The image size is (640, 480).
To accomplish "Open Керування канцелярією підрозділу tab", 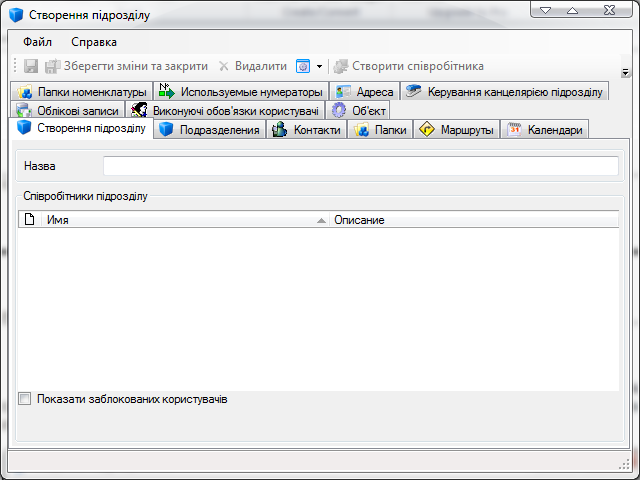I will pyautogui.click(x=505, y=92).
